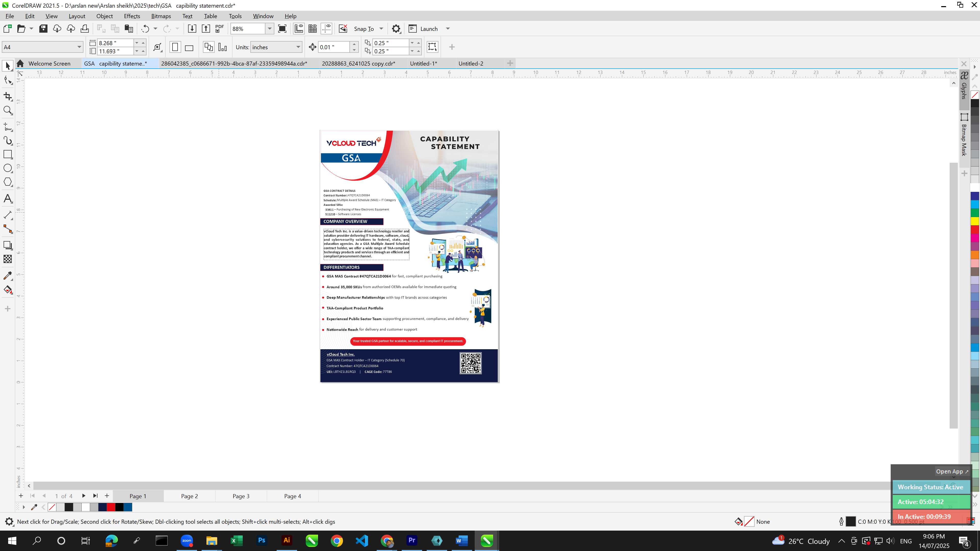This screenshot has width=980, height=551.
Task: Open the Options gear icon
Action: [x=396, y=29]
